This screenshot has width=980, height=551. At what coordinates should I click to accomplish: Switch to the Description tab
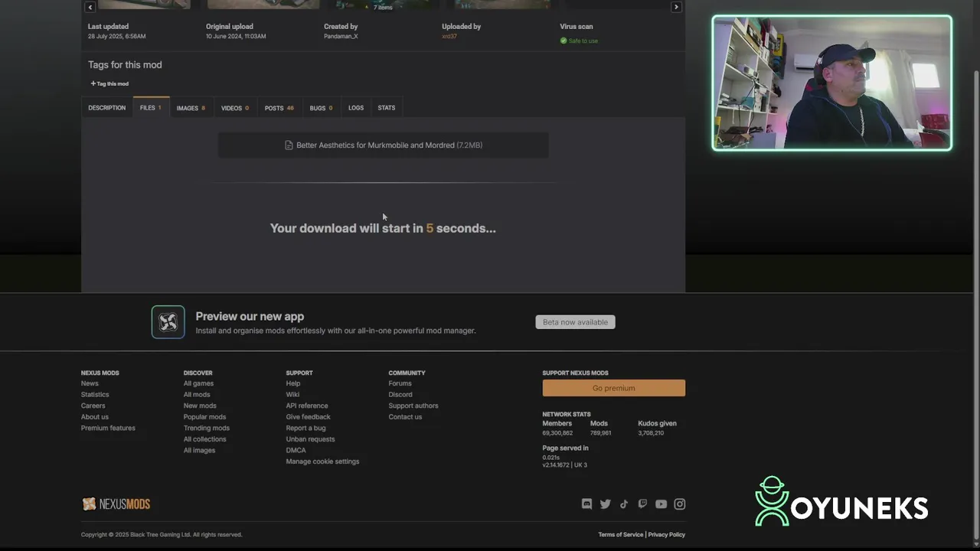point(106,108)
